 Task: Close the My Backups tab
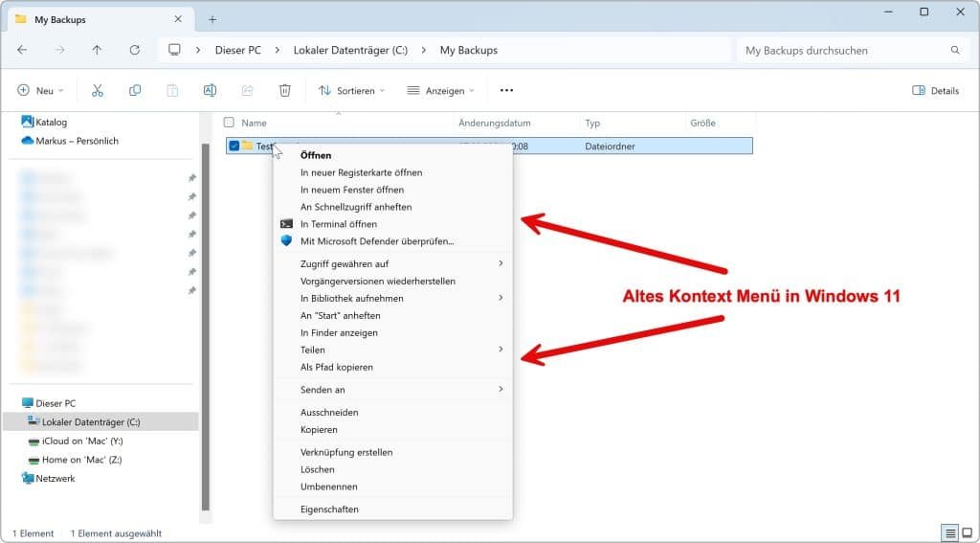pyautogui.click(x=178, y=19)
